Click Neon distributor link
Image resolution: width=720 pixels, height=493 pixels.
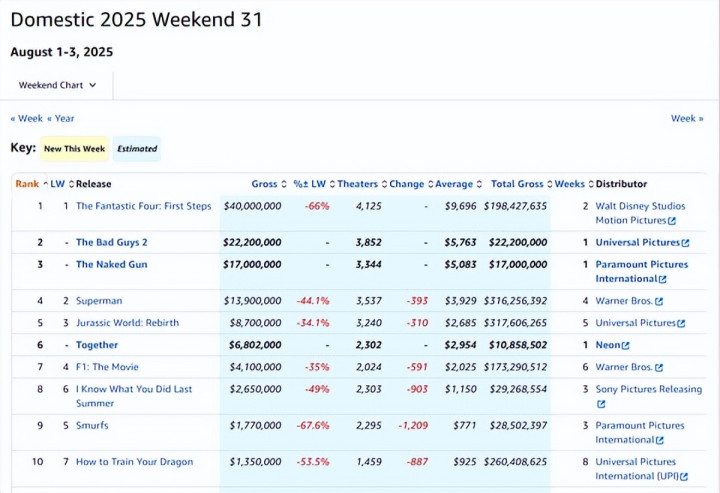coord(608,345)
